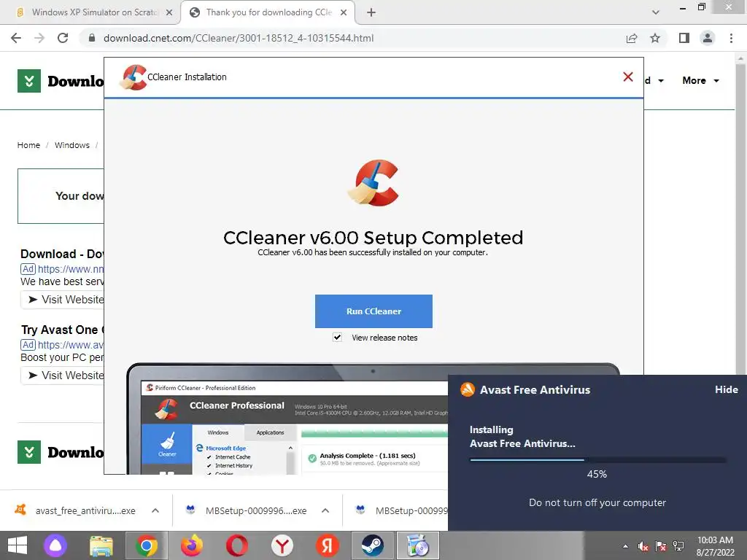Share this page icon
The image size is (747, 560).
pyautogui.click(x=632, y=38)
